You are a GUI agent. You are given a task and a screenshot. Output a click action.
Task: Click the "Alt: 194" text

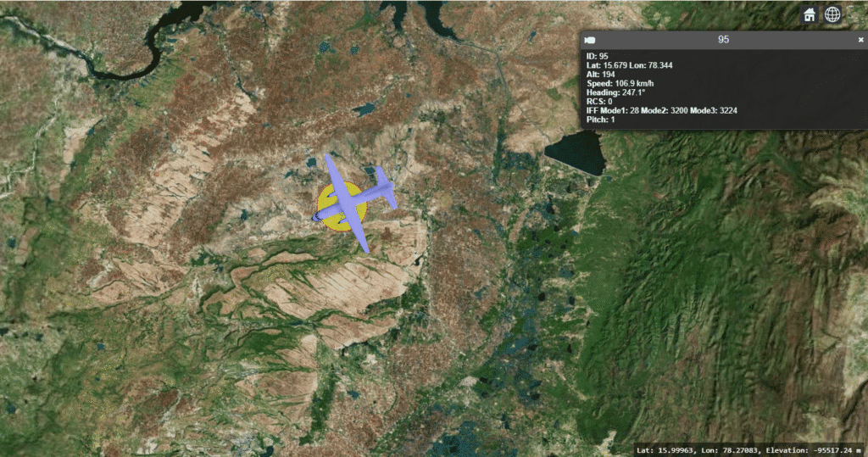[x=601, y=75]
